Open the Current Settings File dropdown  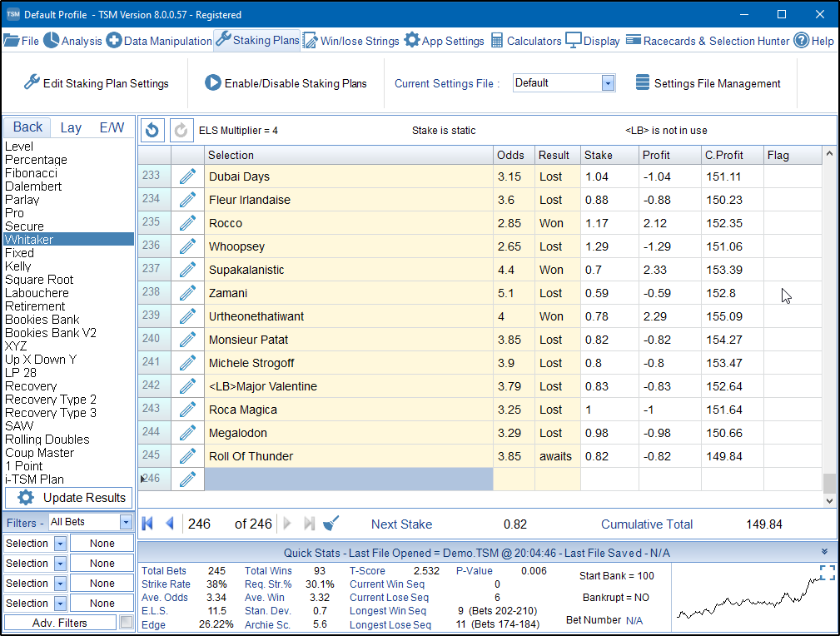608,83
